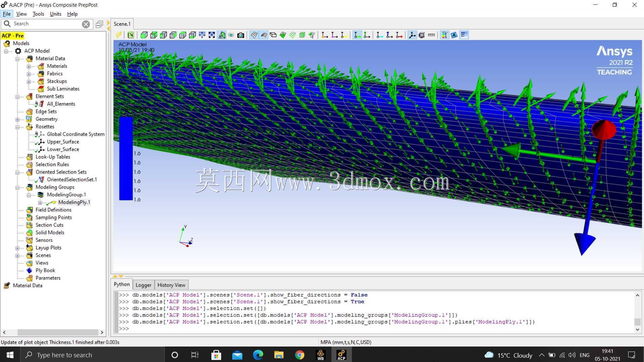Image resolution: width=644 pixels, height=362 pixels.
Task: Click the solid green layered plate icon
Action: [x=283, y=35]
